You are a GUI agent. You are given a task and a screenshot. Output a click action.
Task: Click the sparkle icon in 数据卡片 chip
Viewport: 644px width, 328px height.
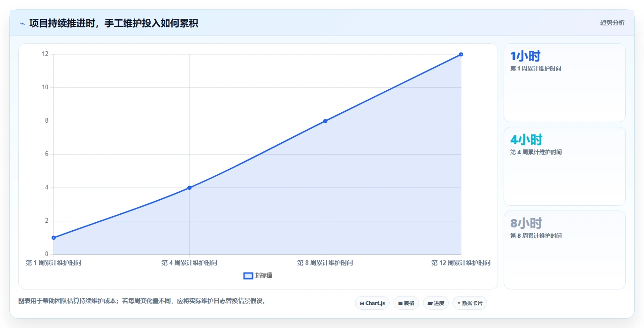tap(459, 303)
